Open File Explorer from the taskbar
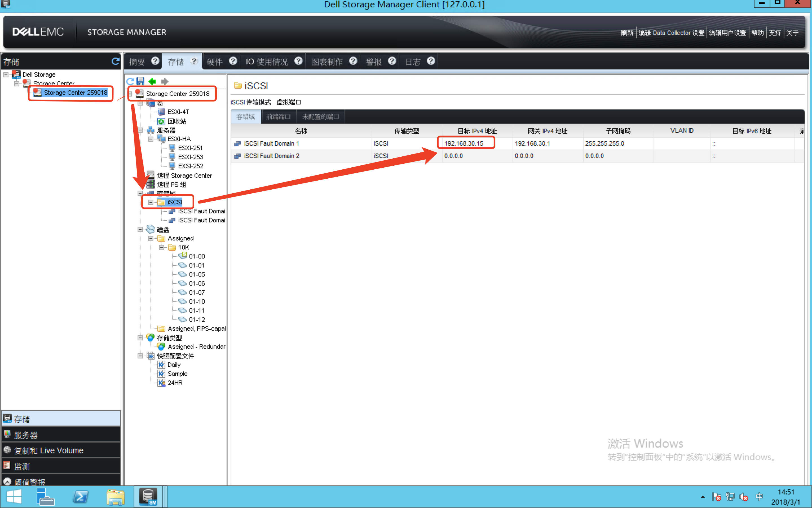Viewport: 812px width, 508px height. point(115,497)
